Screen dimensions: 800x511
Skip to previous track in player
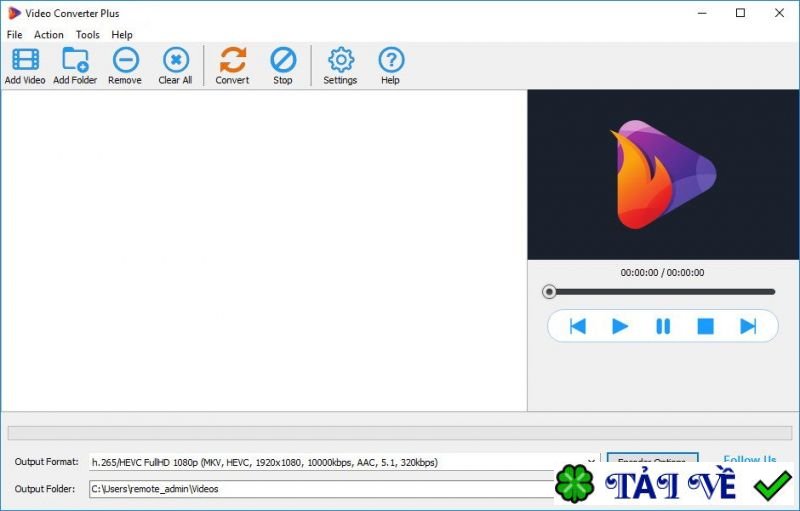click(578, 326)
